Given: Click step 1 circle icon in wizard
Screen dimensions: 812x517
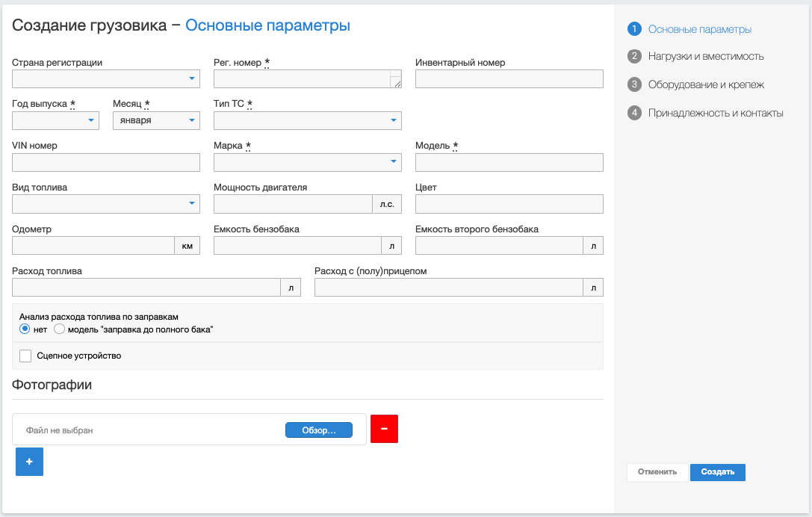Looking at the screenshot, I should [635, 29].
